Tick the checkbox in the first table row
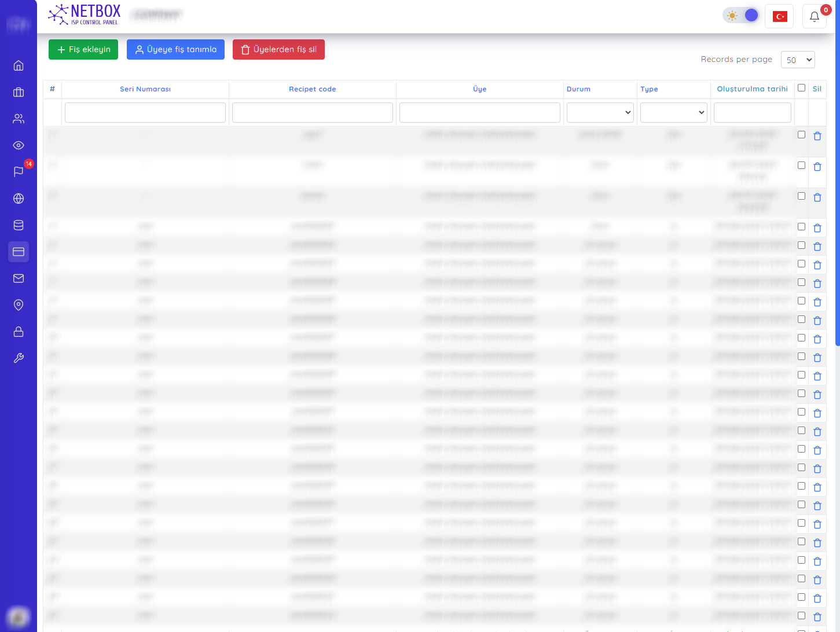Screen dimensions: 840x632 (x=801, y=135)
